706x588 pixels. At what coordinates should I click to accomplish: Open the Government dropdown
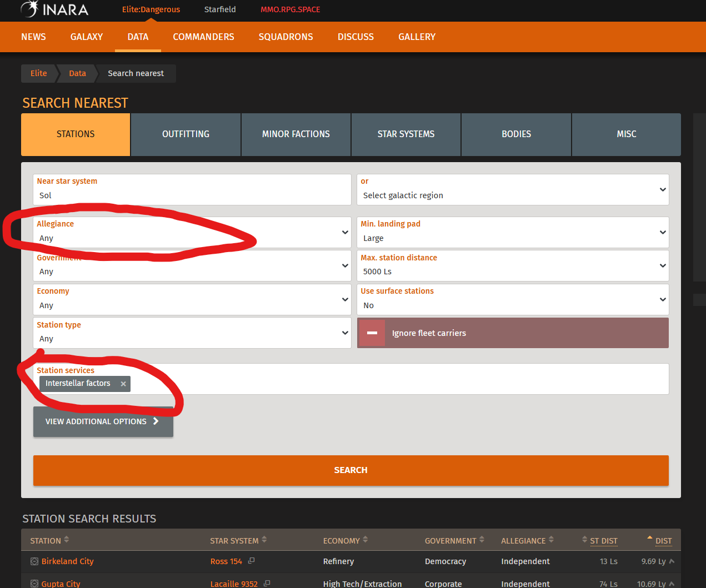192,265
